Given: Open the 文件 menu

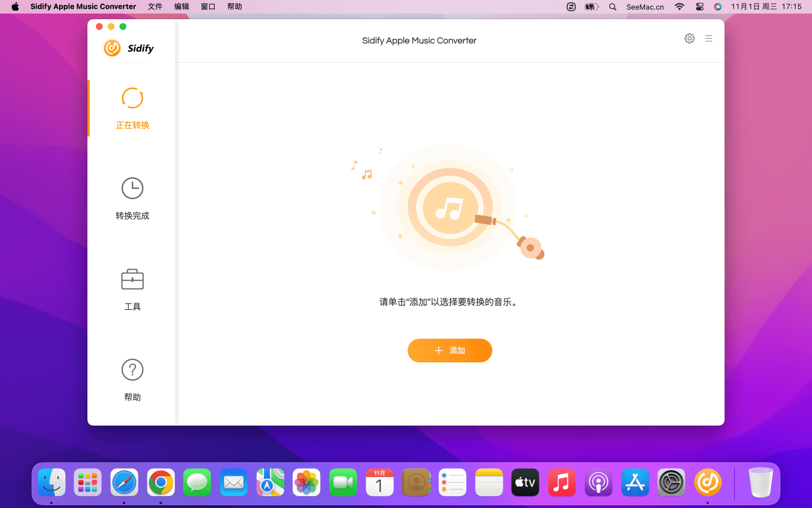Looking at the screenshot, I should [155, 7].
